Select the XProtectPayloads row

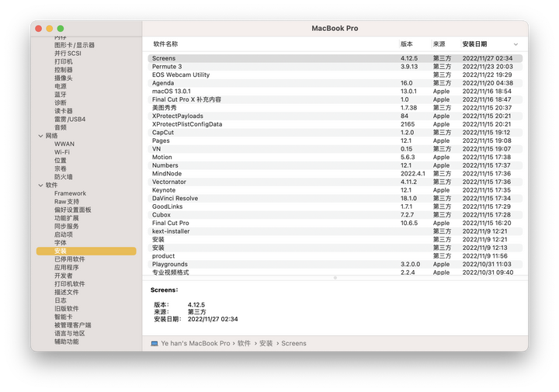(335, 116)
